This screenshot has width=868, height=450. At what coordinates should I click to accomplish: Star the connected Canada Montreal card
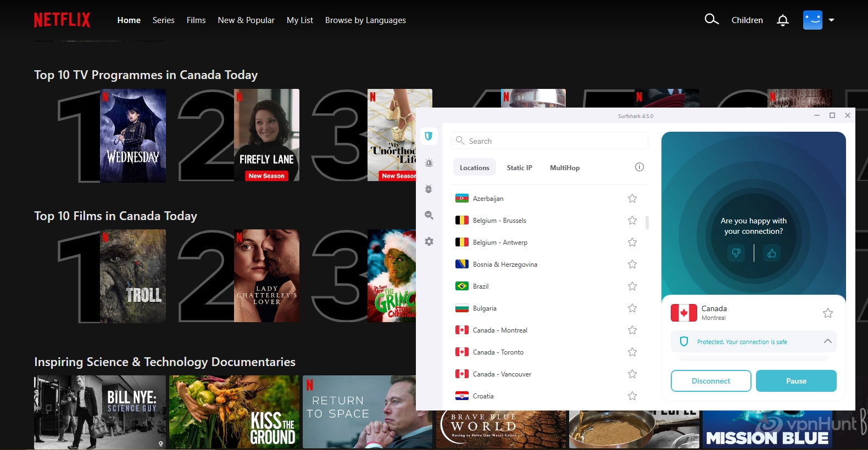pyautogui.click(x=828, y=313)
